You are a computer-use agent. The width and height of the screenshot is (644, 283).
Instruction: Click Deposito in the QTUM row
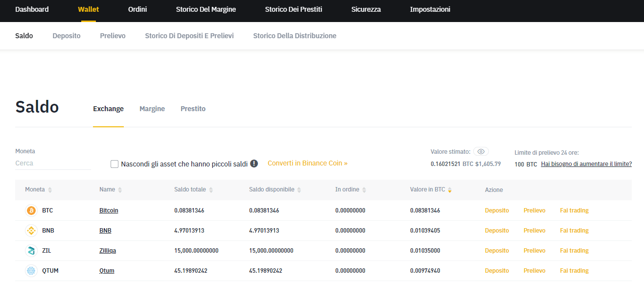coord(497,271)
